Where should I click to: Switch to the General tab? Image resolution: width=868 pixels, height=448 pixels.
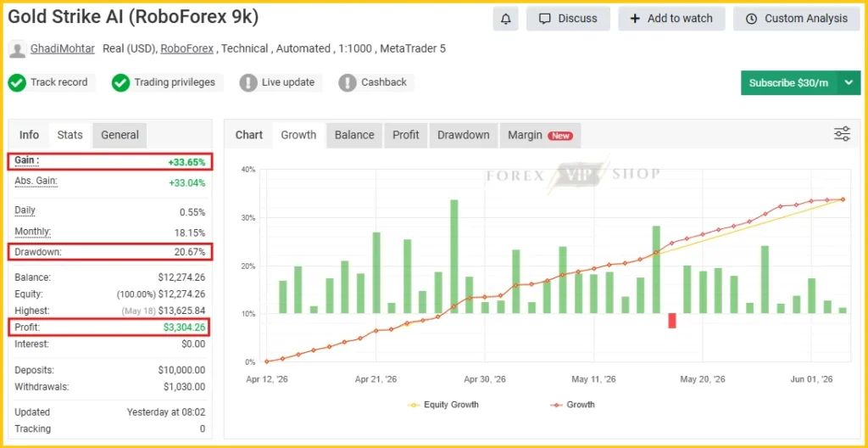click(x=120, y=135)
